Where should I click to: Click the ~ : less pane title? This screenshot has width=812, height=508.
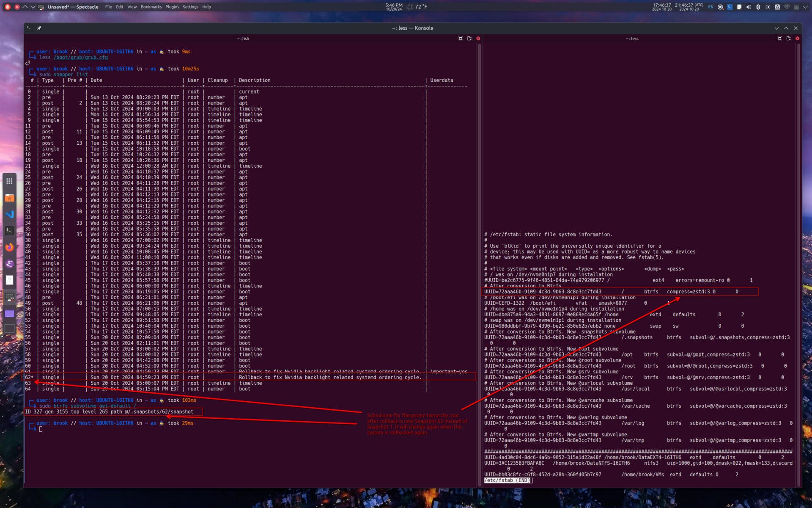[x=632, y=39]
